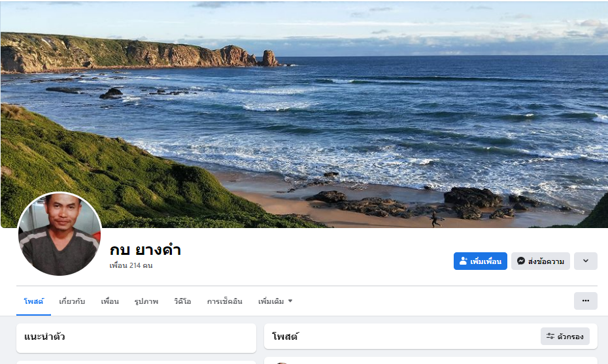
Task: Click the add friend person icon
Action: coord(464,261)
